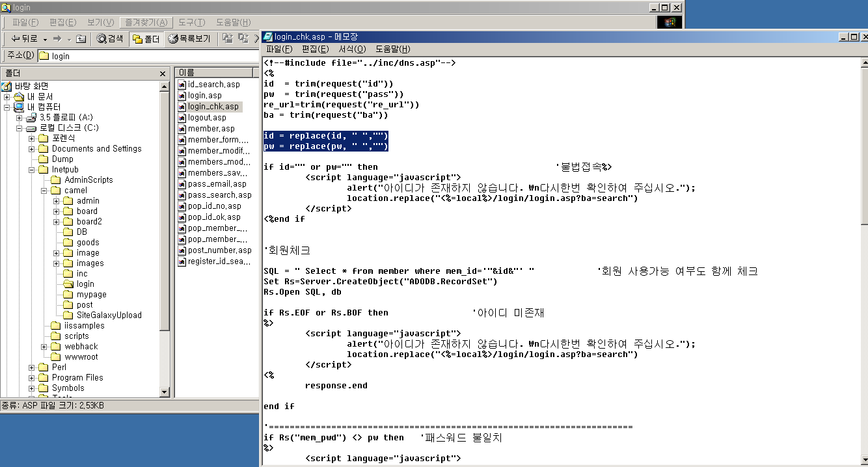868x467 pixels.
Task: Select SiteGalaxyUpload folder in tree
Action: coord(109,315)
